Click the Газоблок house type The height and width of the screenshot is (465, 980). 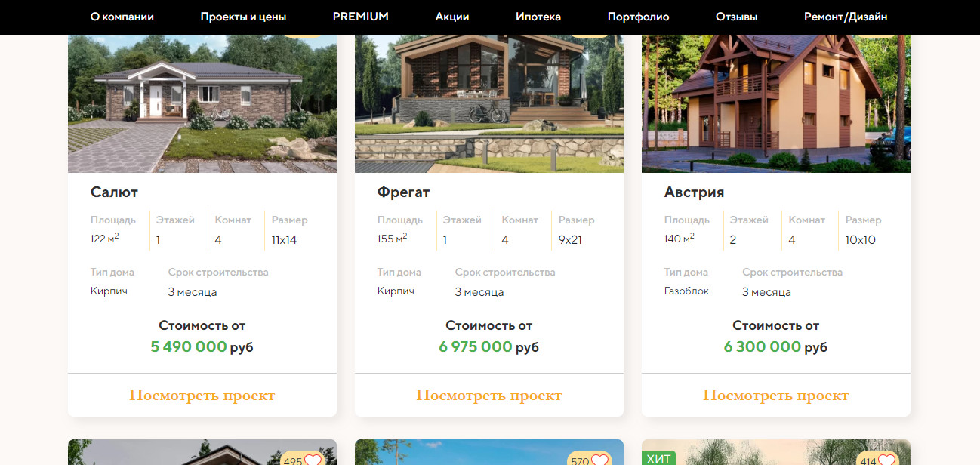tap(686, 291)
